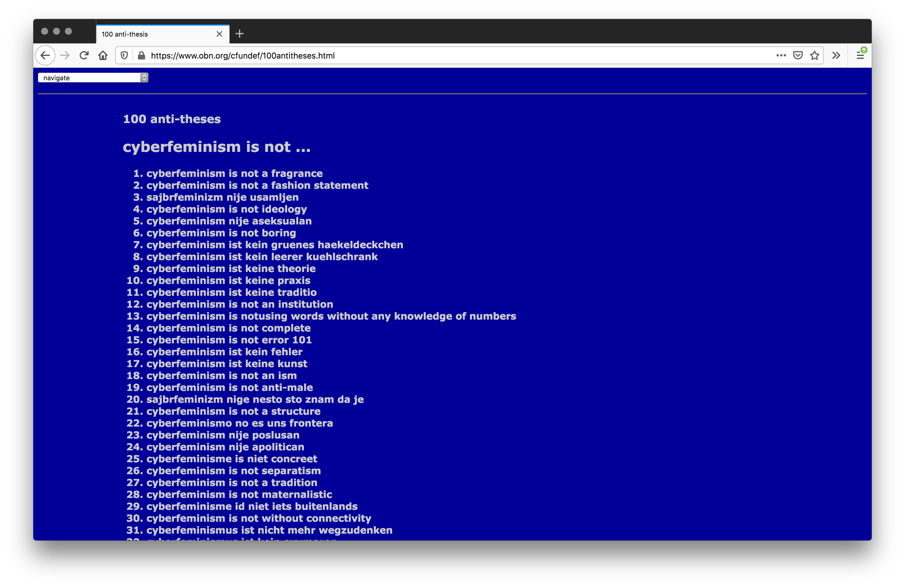Open page actions three-dot menu

[x=781, y=56]
